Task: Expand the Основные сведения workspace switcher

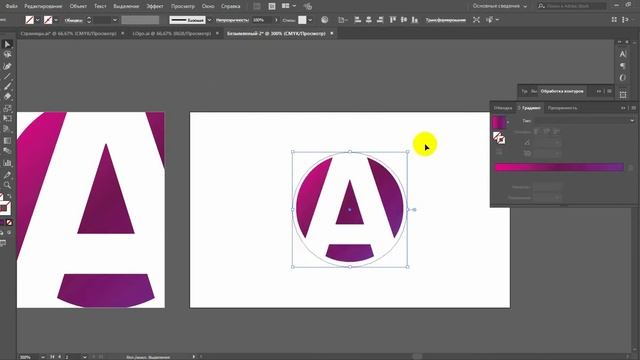Action: pos(500,6)
